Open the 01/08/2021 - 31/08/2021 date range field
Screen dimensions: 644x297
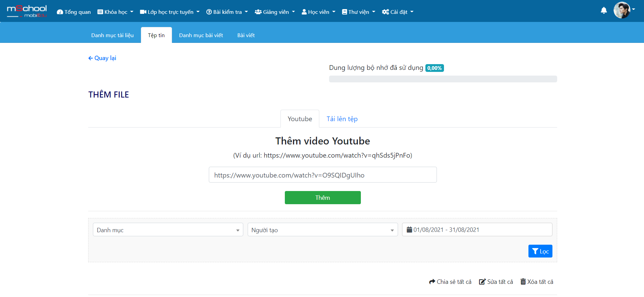[477, 230]
